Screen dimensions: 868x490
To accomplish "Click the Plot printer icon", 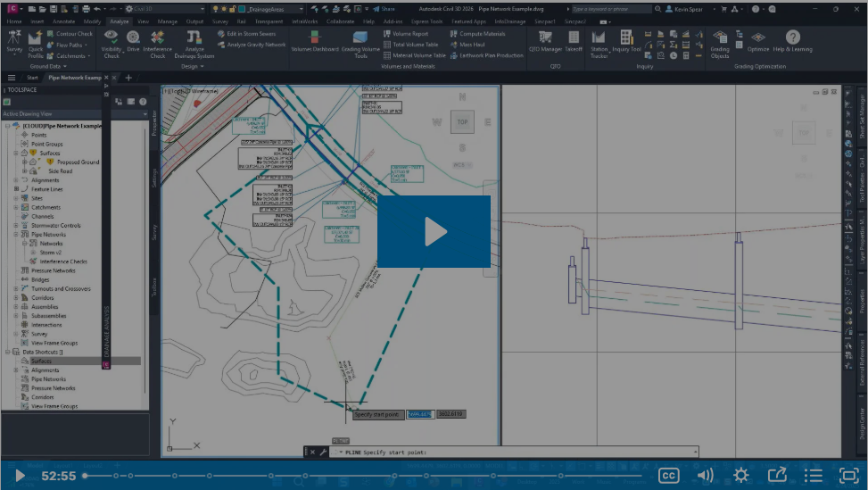I will [x=86, y=9].
